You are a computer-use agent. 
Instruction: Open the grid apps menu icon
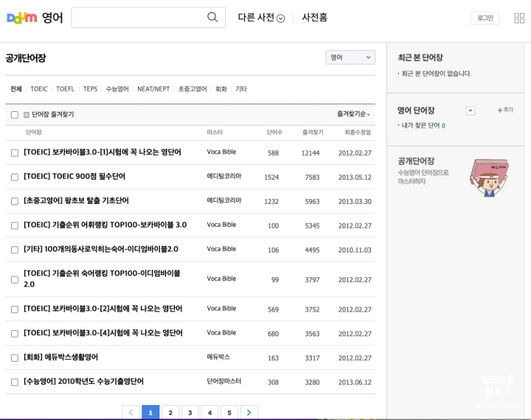pos(519,18)
